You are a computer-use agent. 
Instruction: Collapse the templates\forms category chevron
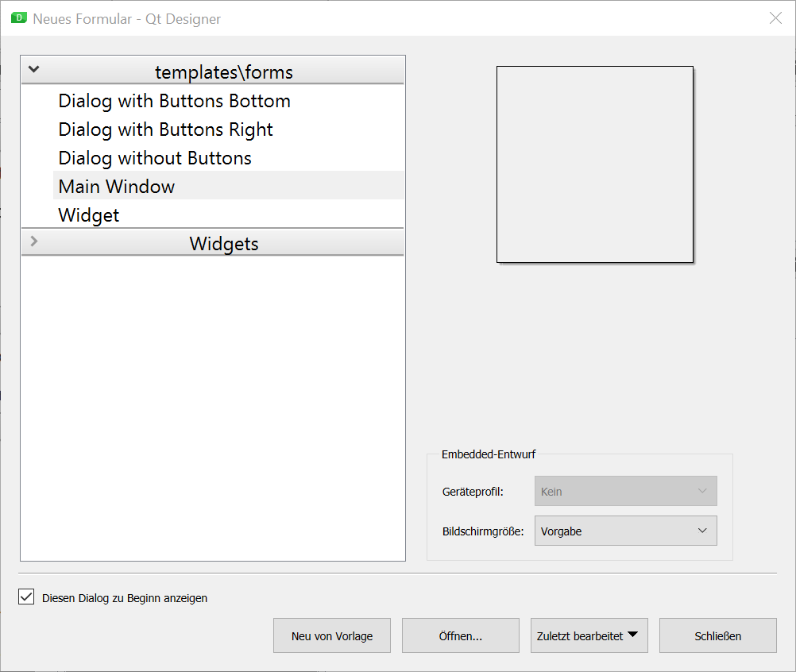click(x=33, y=69)
